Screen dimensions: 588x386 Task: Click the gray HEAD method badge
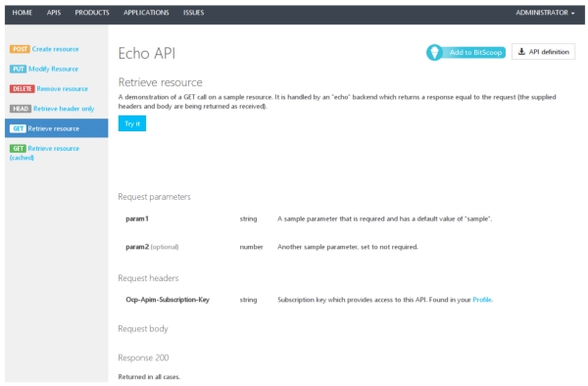[x=21, y=109]
